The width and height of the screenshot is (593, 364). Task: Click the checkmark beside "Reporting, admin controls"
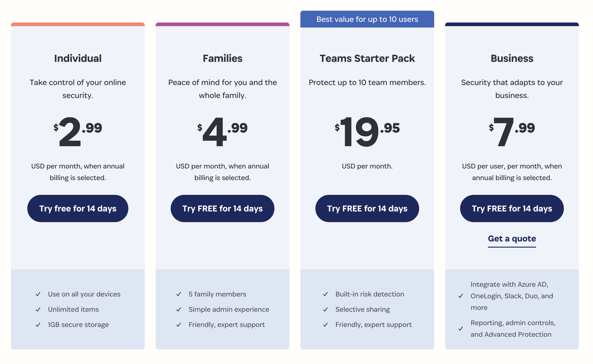[461, 329]
